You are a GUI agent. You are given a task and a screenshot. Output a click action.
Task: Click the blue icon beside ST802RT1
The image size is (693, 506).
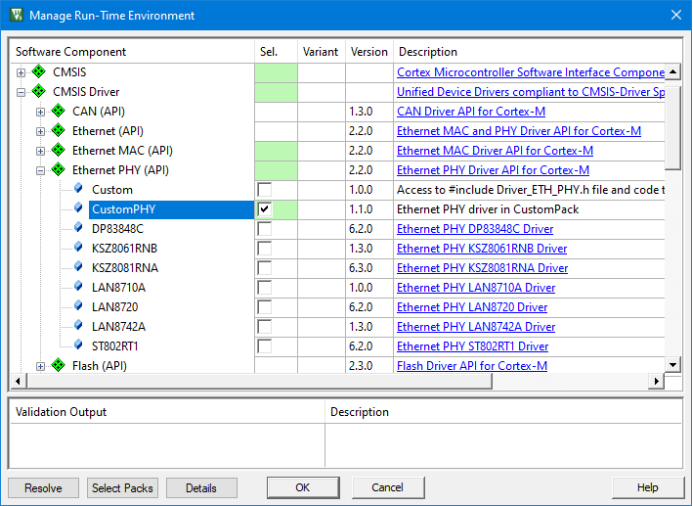tap(78, 346)
